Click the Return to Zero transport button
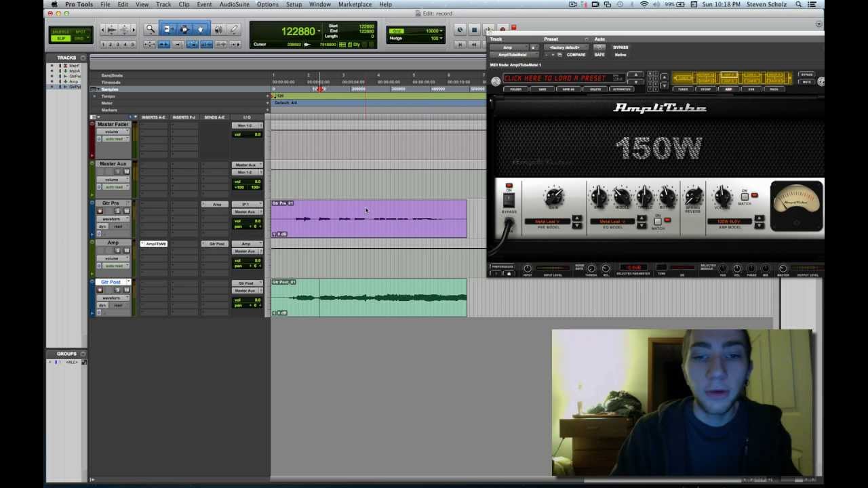The height and width of the screenshot is (488, 868). [x=460, y=44]
